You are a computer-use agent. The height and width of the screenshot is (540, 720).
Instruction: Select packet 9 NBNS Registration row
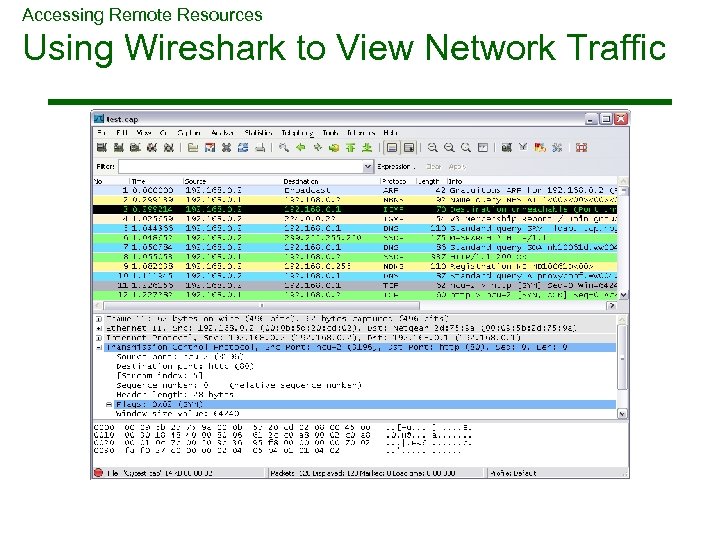[355, 266]
